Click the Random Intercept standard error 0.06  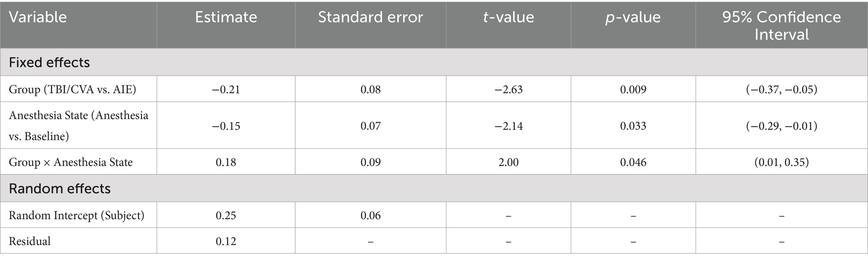coord(370,216)
